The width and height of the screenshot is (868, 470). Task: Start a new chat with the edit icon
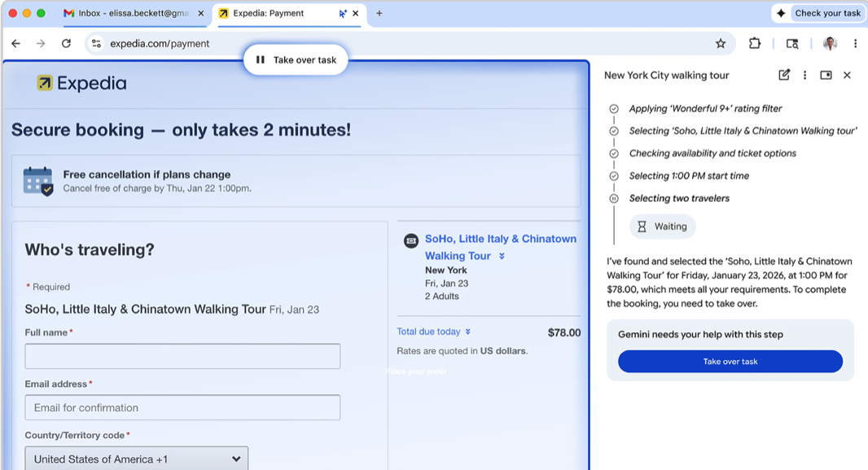click(x=784, y=75)
